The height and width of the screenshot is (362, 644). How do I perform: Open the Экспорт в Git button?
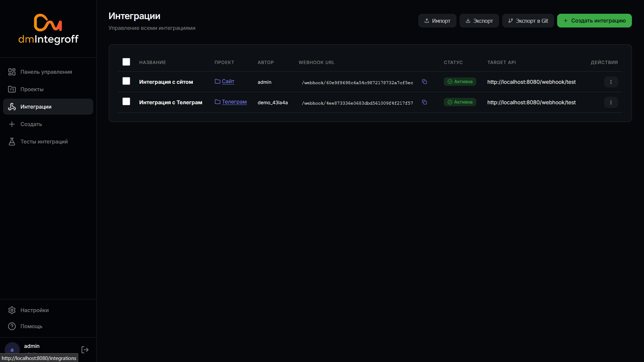tap(528, 21)
